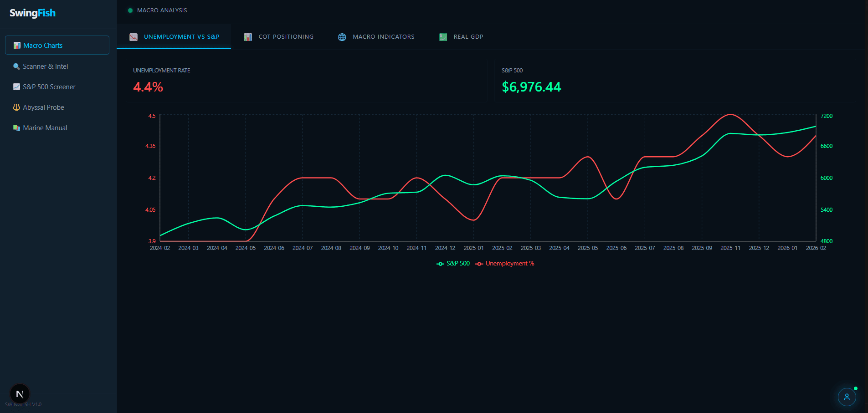This screenshot has height=413, width=868.
Task: Open the Abyssal Probe section
Action: coord(43,107)
